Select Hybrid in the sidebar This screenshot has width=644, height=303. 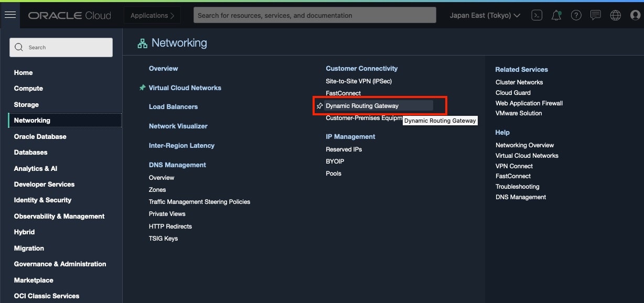click(24, 232)
